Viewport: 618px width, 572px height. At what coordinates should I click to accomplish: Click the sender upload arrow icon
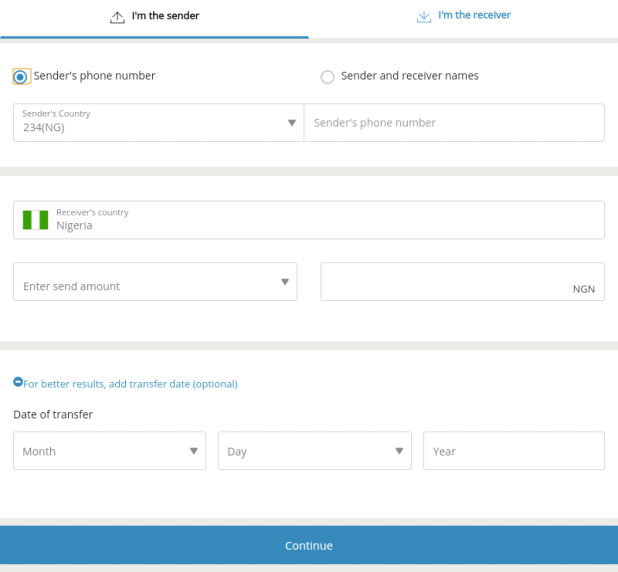(117, 17)
